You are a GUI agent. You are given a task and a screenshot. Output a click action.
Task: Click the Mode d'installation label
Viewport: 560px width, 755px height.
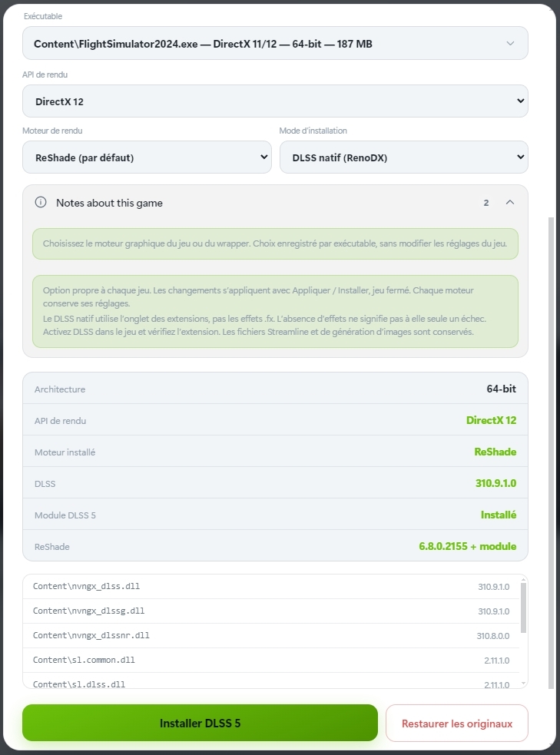click(x=313, y=131)
